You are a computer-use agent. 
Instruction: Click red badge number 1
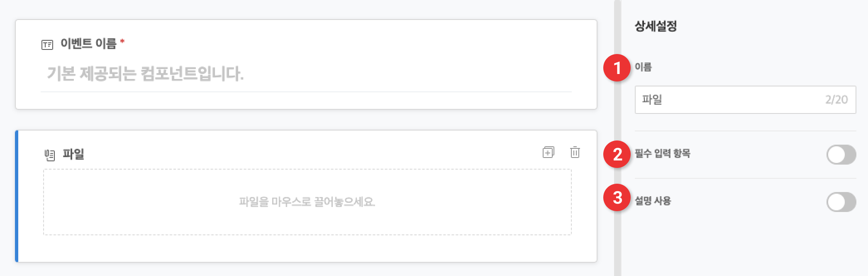coord(617,68)
